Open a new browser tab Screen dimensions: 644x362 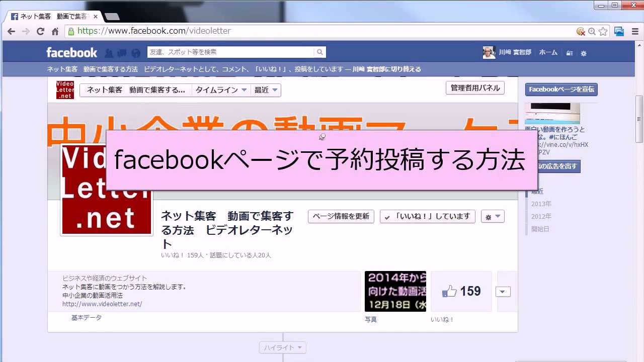[112, 17]
